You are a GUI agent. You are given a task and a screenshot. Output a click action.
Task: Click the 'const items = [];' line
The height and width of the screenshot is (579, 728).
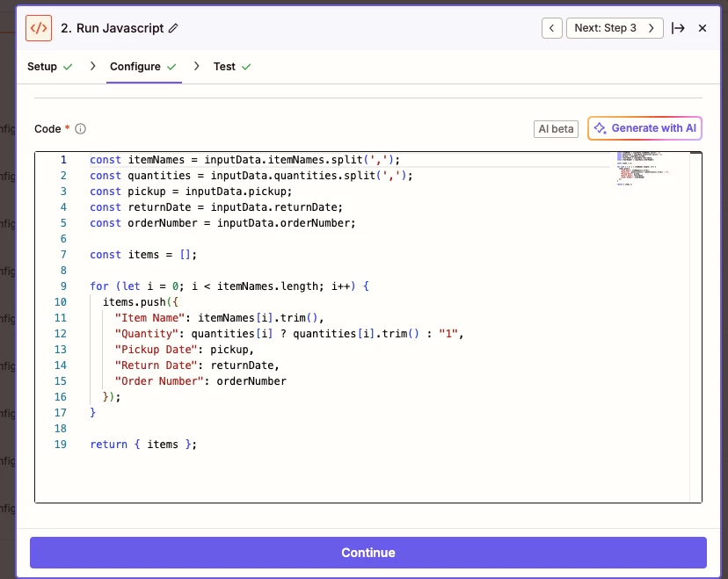point(143,254)
